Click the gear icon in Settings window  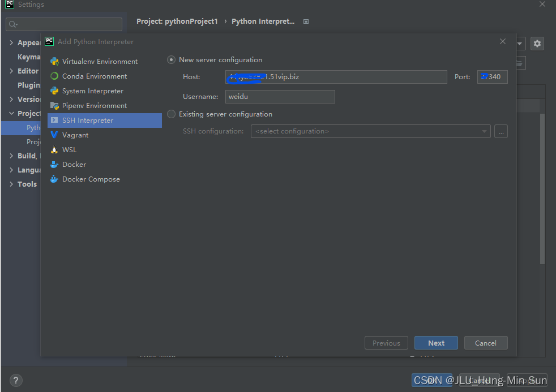pyautogui.click(x=537, y=44)
